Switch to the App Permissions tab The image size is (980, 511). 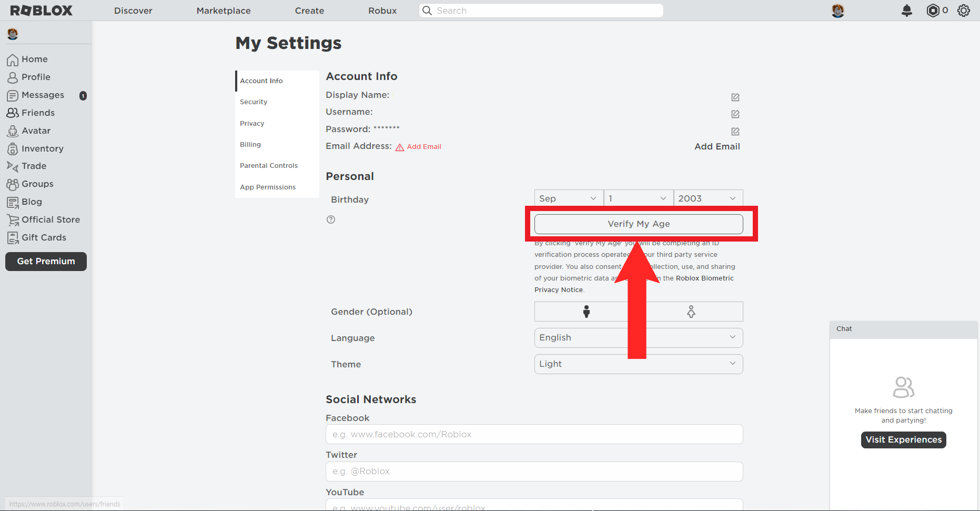(x=277, y=187)
